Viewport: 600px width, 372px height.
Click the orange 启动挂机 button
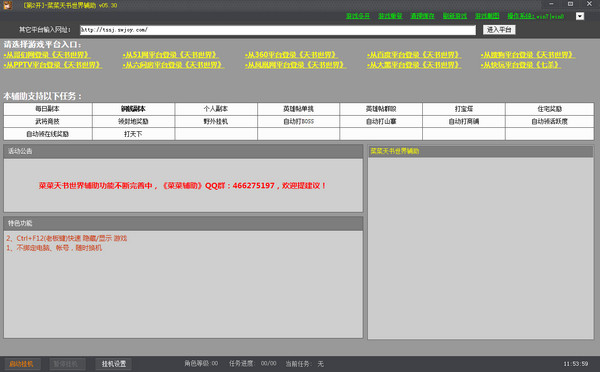(x=21, y=364)
